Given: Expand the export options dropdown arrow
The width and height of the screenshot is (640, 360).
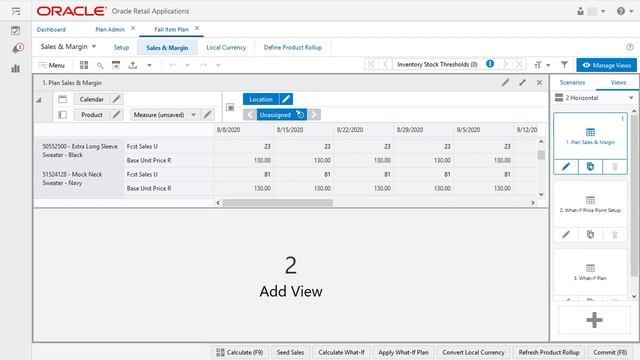Looking at the screenshot, I should coord(149,65).
